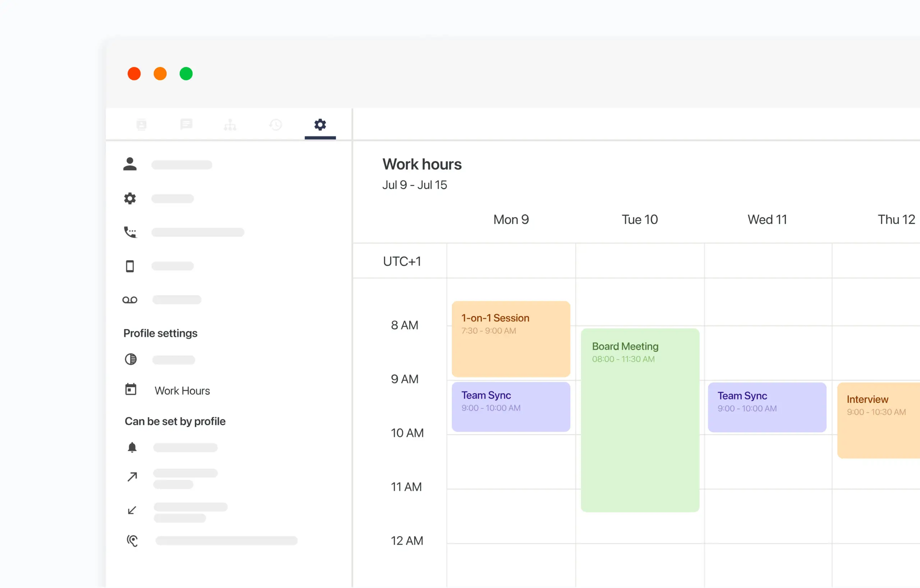Select Wednesday's Team Sync event
The image size is (920, 588).
tap(767, 407)
